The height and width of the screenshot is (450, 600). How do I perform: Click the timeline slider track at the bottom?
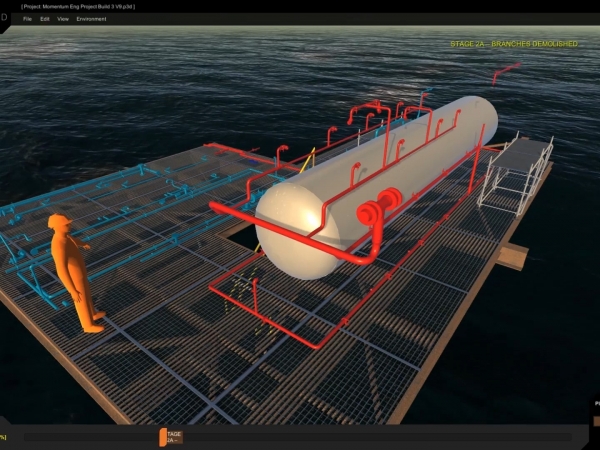point(298,437)
